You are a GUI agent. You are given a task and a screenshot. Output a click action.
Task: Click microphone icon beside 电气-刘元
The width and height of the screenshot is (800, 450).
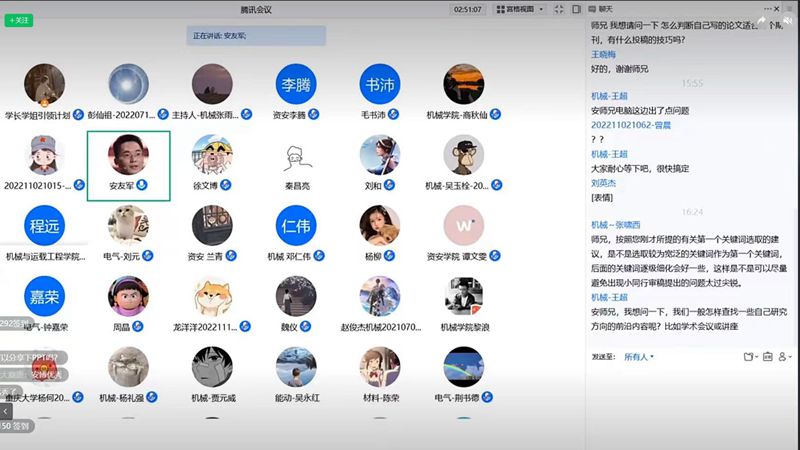[x=148, y=256]
